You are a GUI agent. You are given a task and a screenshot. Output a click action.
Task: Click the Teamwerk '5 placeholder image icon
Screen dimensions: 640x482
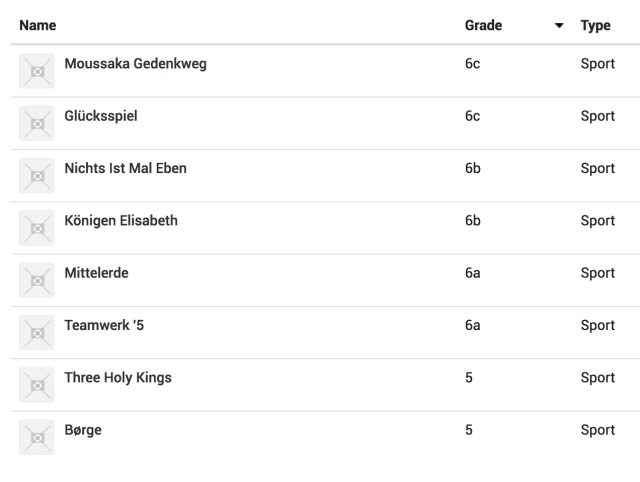pyautogui.click(x=37, y=332)
